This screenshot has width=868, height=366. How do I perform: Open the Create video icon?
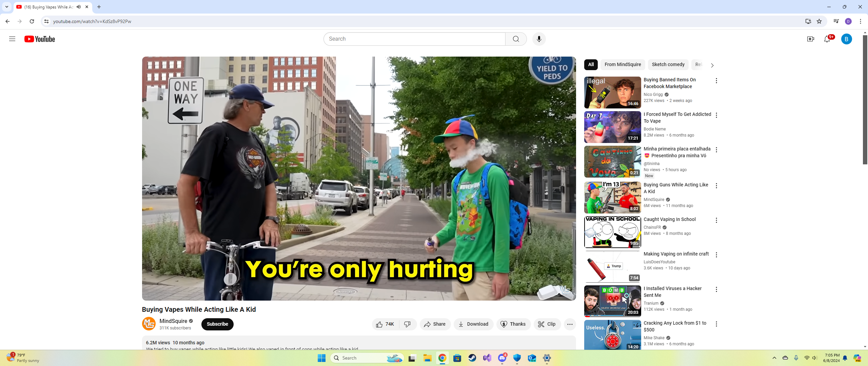(810, 39)
